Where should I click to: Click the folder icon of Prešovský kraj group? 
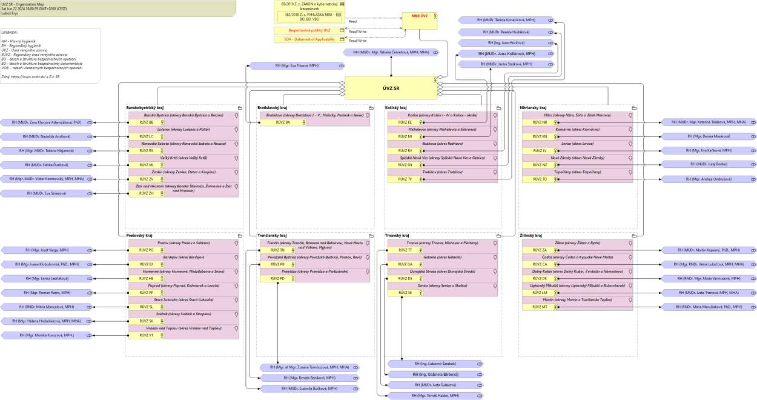tap(239, 235)
